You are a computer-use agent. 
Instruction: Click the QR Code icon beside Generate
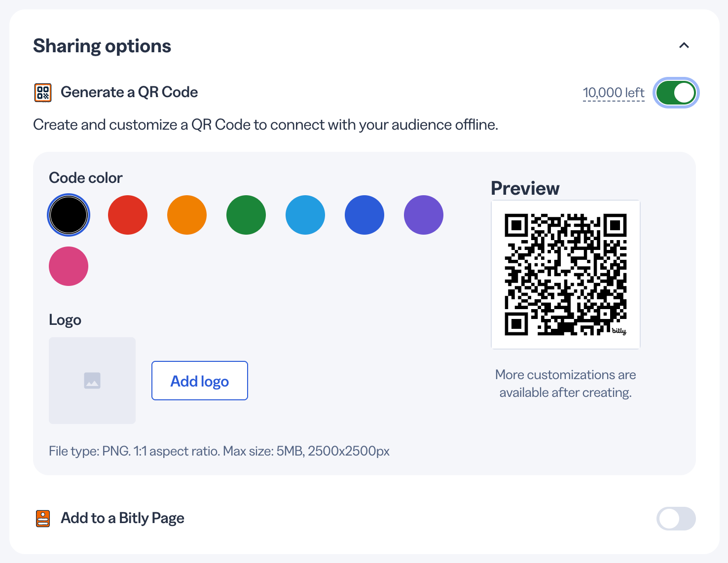43,93
